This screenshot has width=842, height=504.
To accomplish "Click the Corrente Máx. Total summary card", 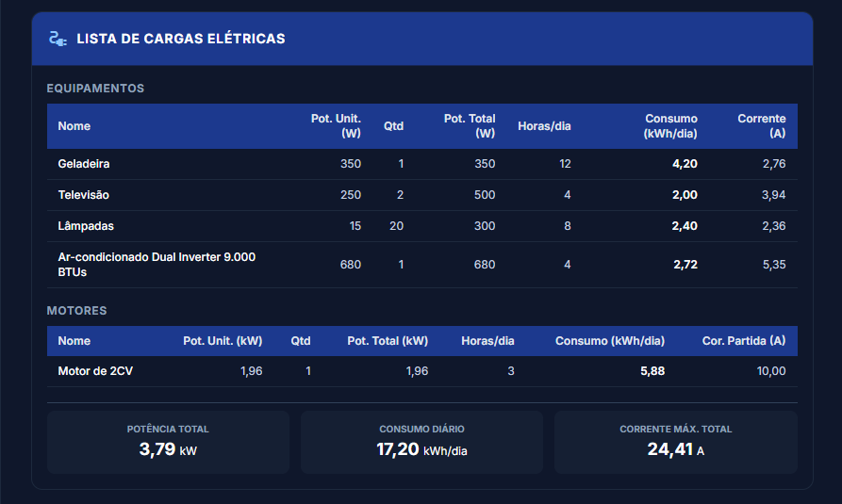I will pos(675,442).
